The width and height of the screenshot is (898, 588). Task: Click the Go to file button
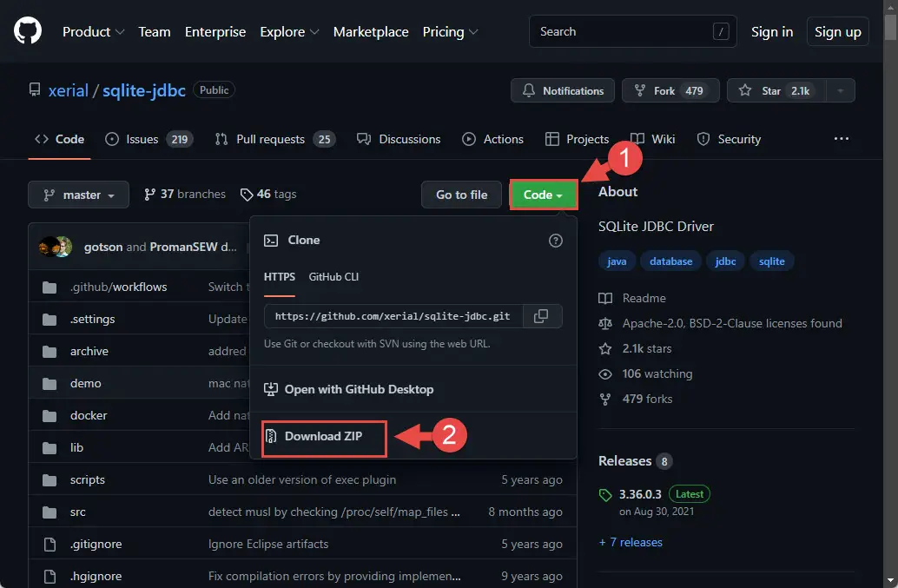(x=462, y=195)
